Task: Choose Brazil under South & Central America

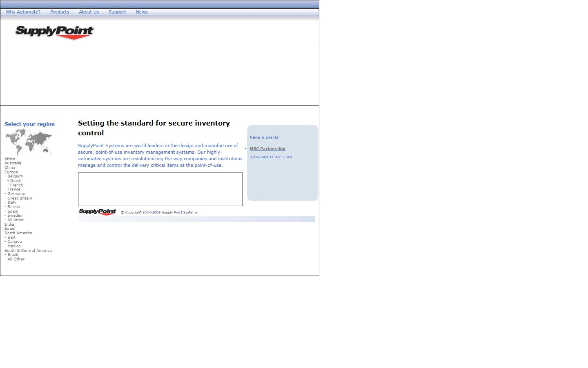Action: coord(13,255)
